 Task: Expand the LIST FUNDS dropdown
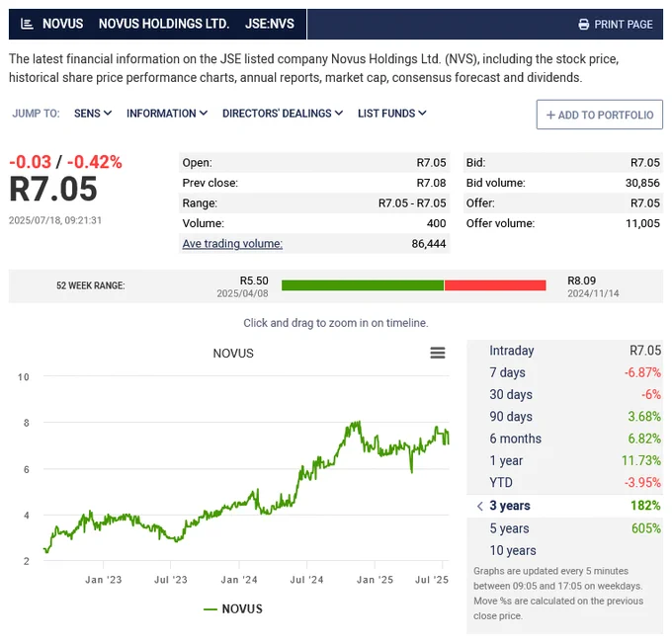(391, 113)
